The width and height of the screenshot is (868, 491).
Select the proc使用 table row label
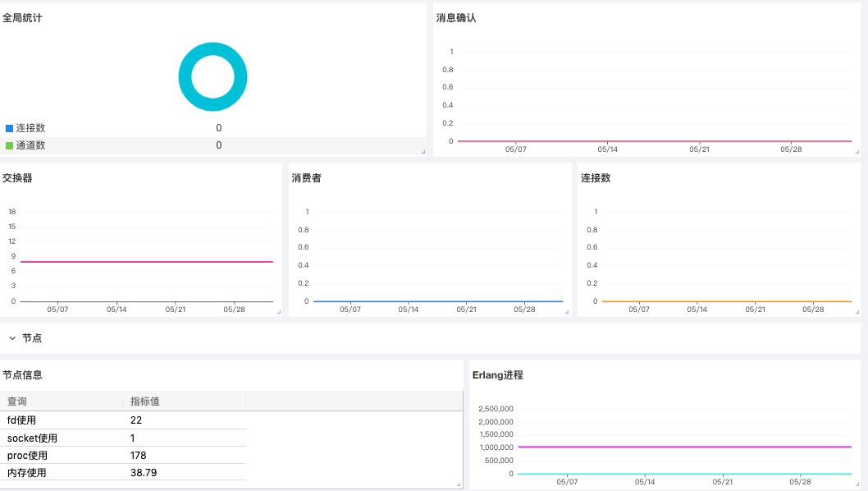(x=27, y=456)
